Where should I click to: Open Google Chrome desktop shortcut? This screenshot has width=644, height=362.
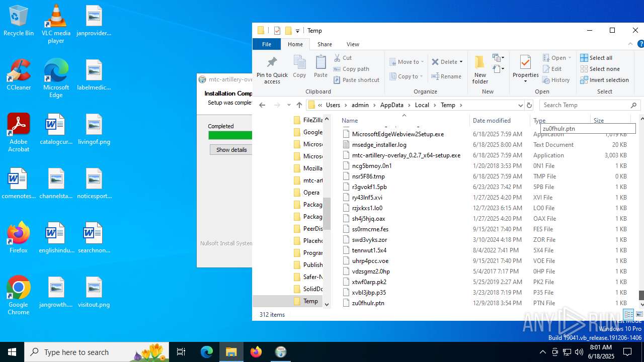click(x=19, y=296)
